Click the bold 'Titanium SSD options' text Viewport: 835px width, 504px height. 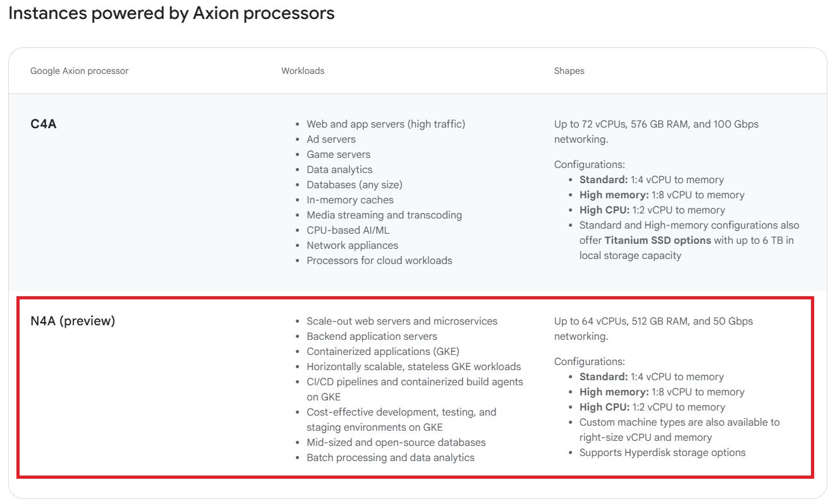click(657, 241)
